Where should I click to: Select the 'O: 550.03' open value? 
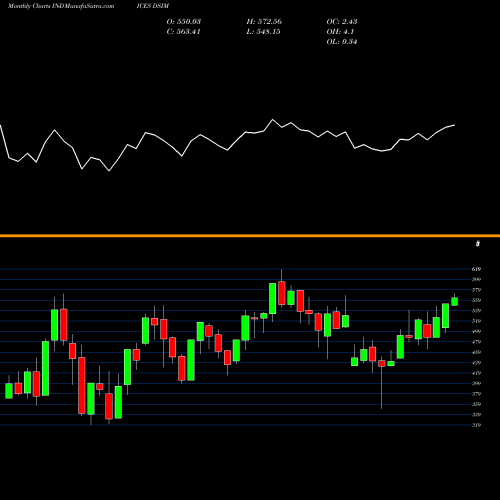(184, 22)
